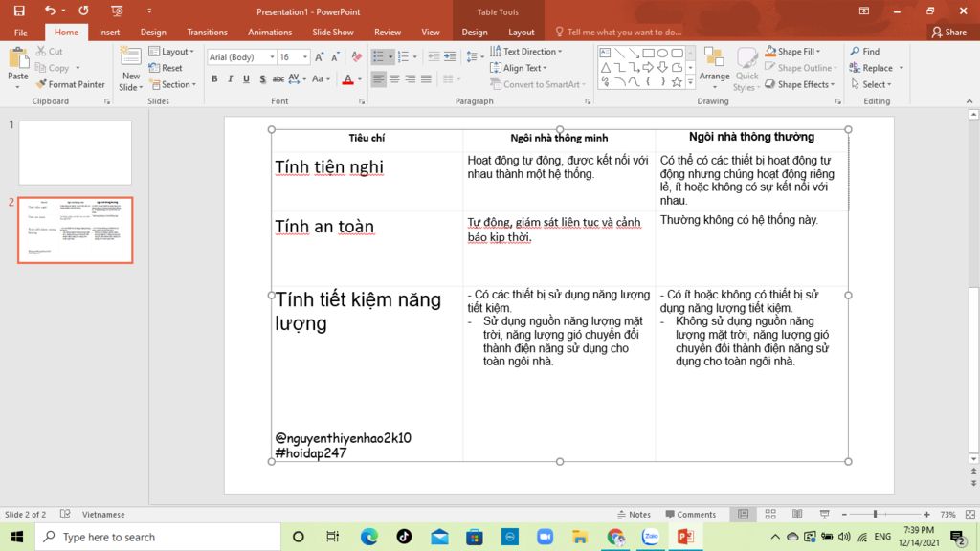
Task: Clear all formatting from the text
Action: tap(356, 56)
